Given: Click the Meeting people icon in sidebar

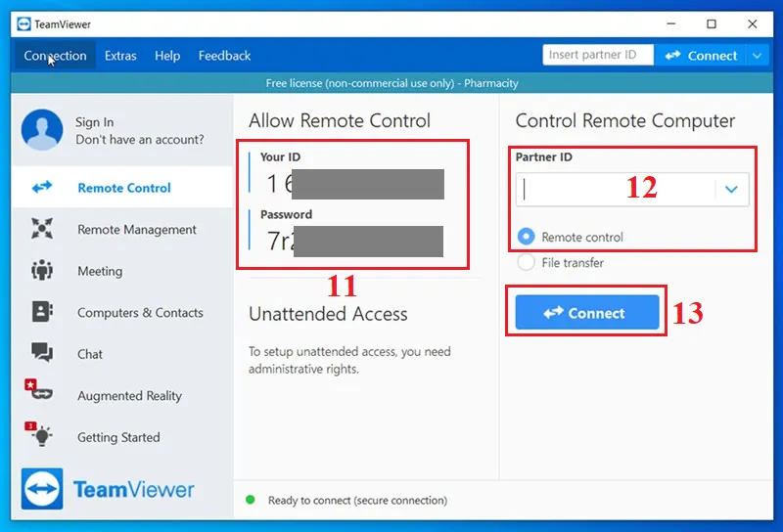Looking at the screenshot, I should [42, 270].
